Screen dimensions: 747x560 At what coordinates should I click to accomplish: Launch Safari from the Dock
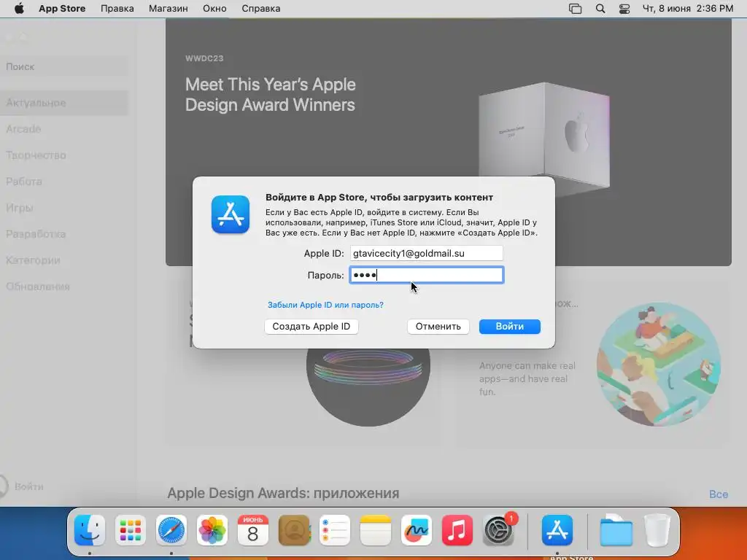point(171,530)
